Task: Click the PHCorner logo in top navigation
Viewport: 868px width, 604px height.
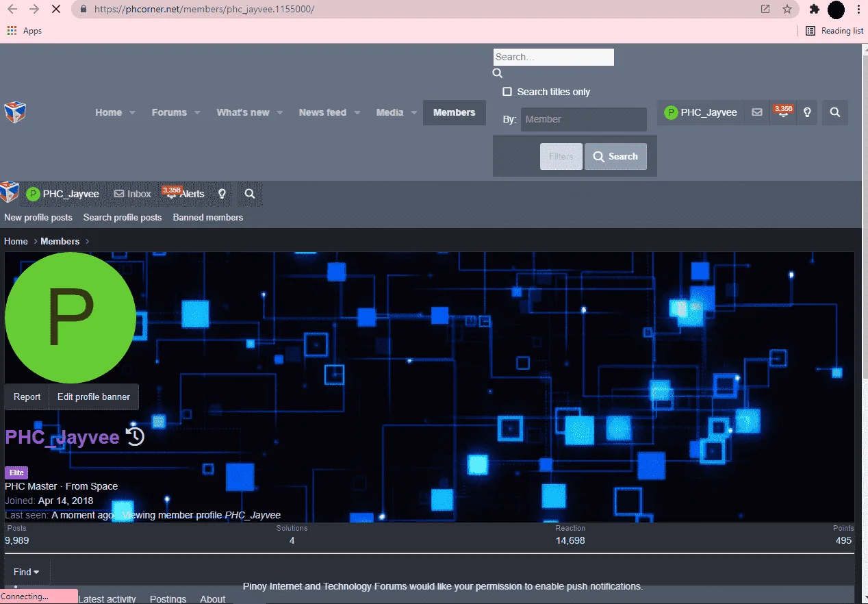Action: pyautogui.click(x=15, y=112)
